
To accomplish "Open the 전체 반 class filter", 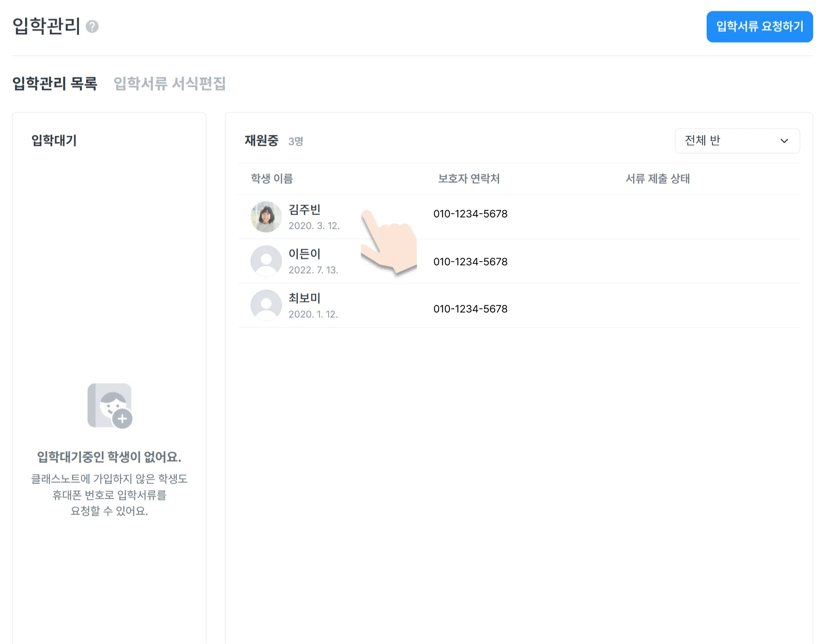I will click(x=737, y=141).
